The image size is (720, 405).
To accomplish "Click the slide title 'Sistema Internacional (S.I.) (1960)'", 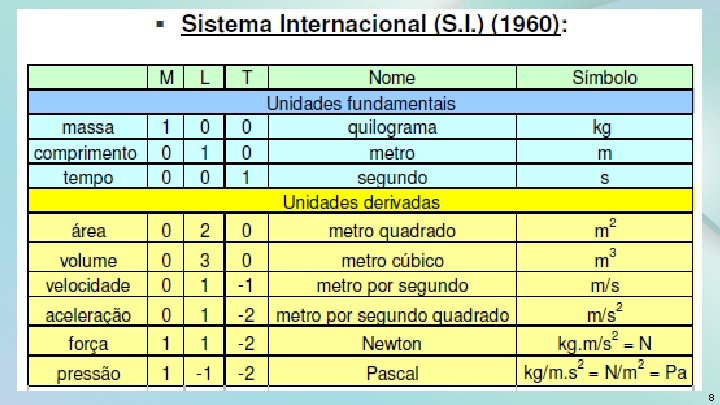I will click(372, 26).
